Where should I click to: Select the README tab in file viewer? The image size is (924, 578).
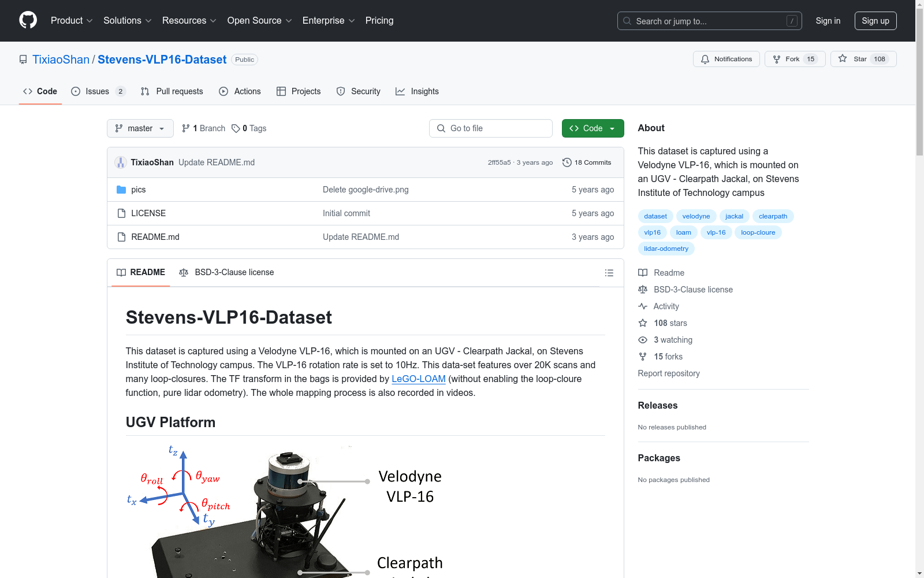pyautogui.click(x=141, y=272)
